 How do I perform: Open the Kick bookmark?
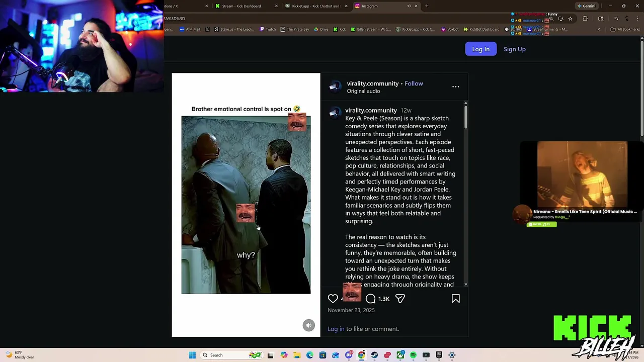(340, 29)
